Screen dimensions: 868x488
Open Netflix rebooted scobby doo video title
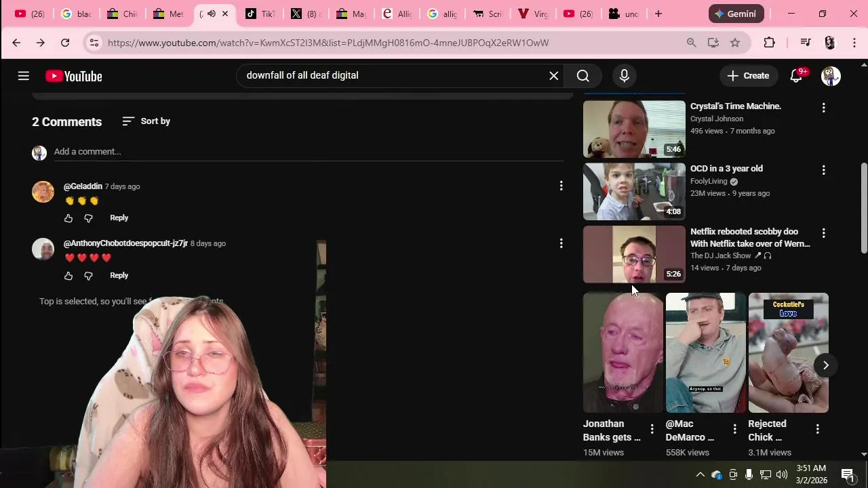(750, 238)
